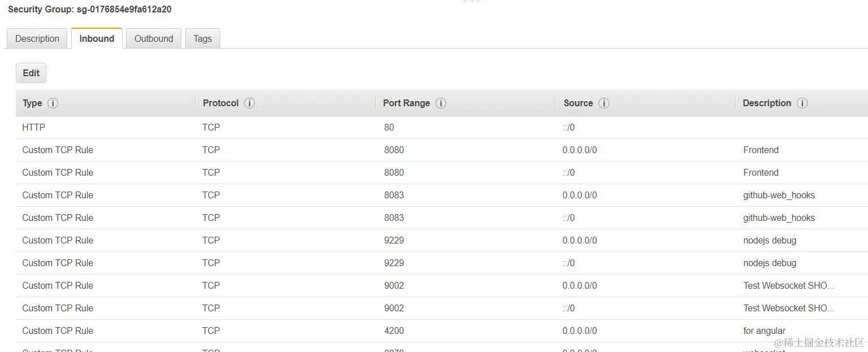Open the Tags tab
The height and width of the screenshot is (352, 868).
click(x=202, y=38)
